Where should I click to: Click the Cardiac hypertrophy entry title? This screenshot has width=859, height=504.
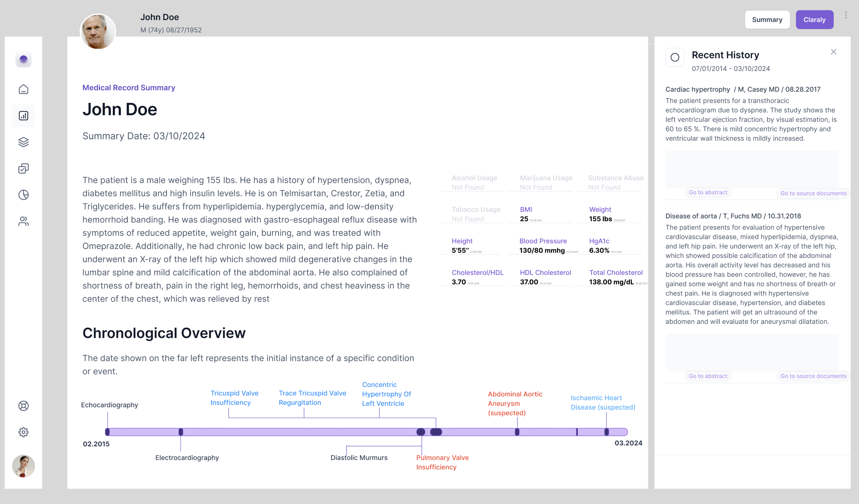pos(743,89)
